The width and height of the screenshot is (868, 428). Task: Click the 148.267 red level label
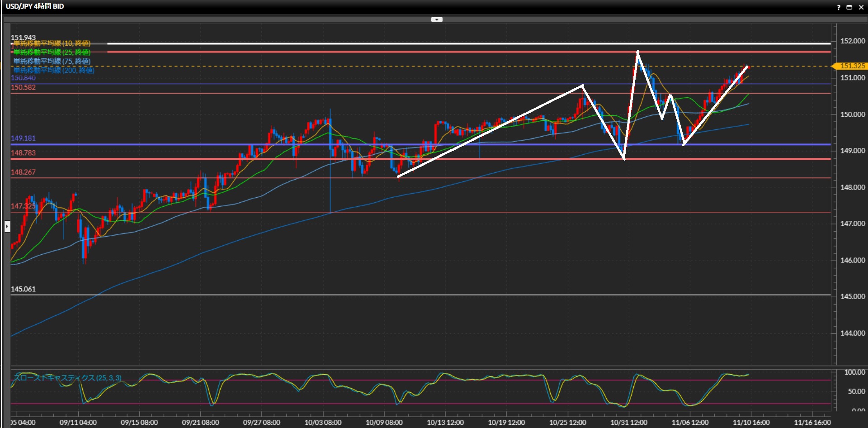(23, 172)
